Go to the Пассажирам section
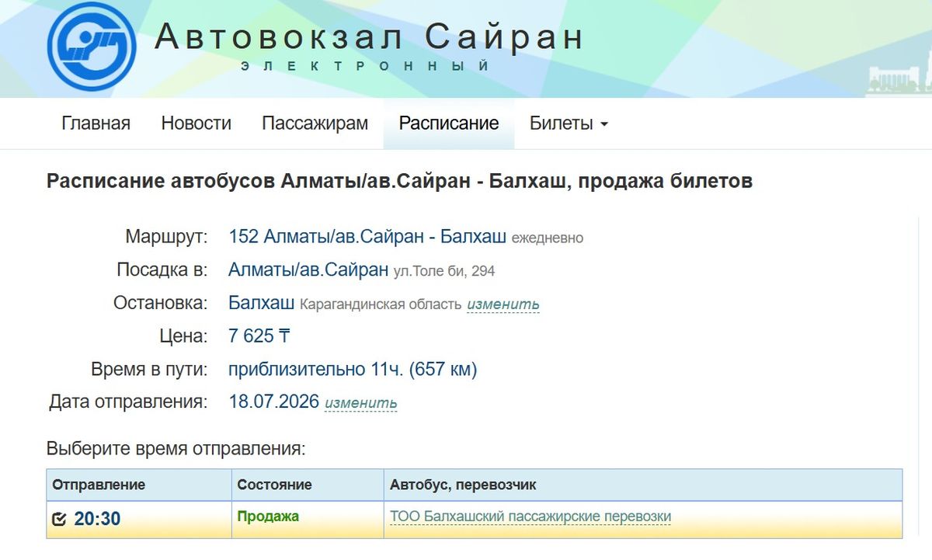 315,123
